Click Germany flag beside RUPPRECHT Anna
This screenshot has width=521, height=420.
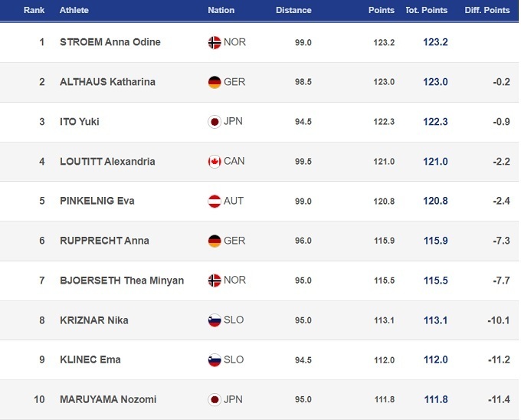pyautogui.click(x=215, y=241)
